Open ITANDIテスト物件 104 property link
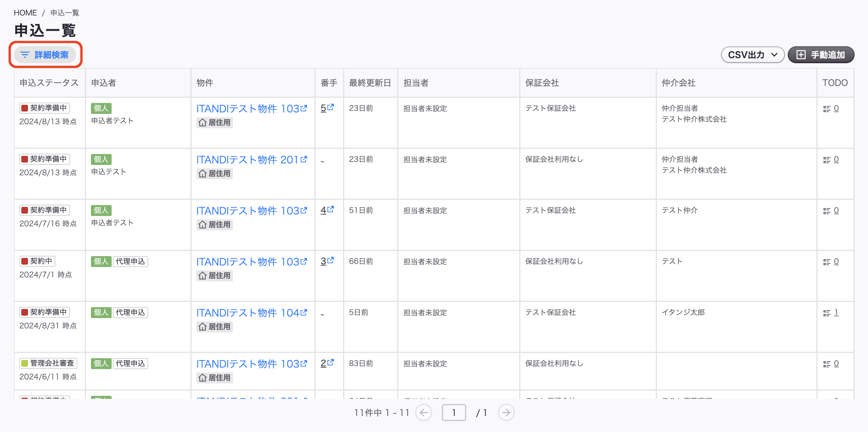This screenshot has height=432, width=868. pyautogui.click(x=252, y=313)
